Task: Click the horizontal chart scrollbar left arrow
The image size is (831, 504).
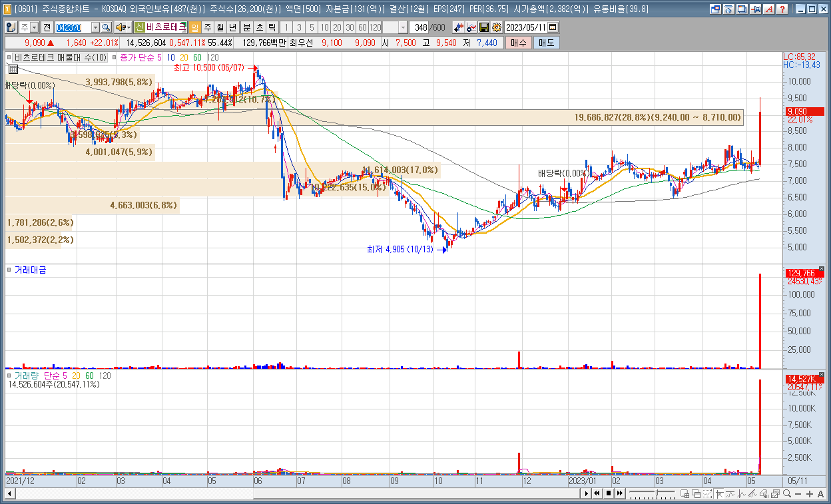Action: click(10, 493)
